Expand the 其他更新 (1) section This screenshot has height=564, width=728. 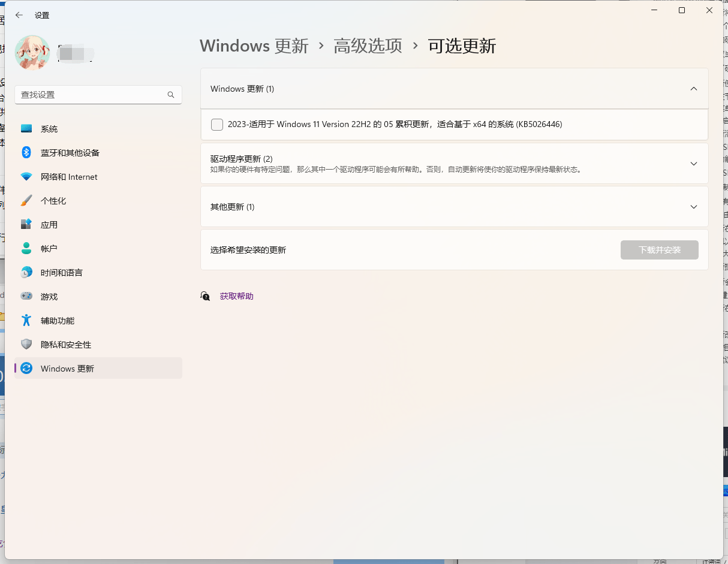click(454, 207)
